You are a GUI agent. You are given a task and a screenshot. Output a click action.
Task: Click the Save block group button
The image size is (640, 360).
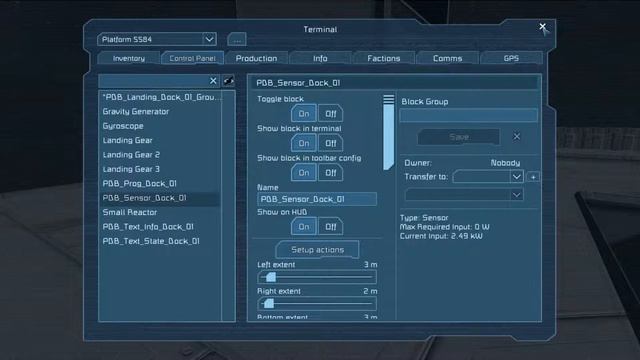click(459, 137)
